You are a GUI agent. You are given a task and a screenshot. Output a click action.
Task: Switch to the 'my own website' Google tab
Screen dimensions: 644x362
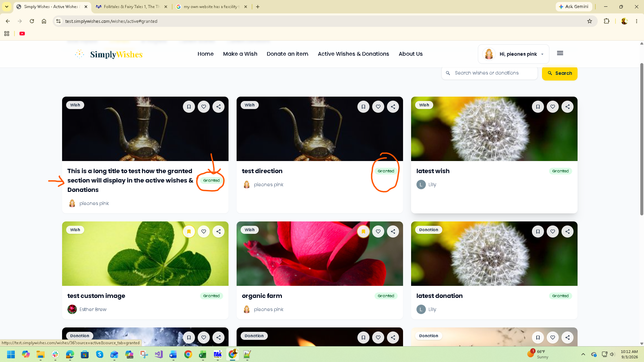point(211,7)
